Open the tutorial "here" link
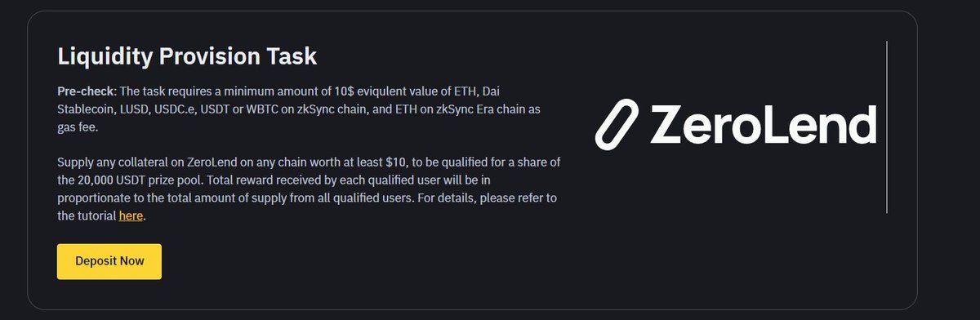This screenshot has width=980, height=320. pyautogui.click(x=131, y=216)
